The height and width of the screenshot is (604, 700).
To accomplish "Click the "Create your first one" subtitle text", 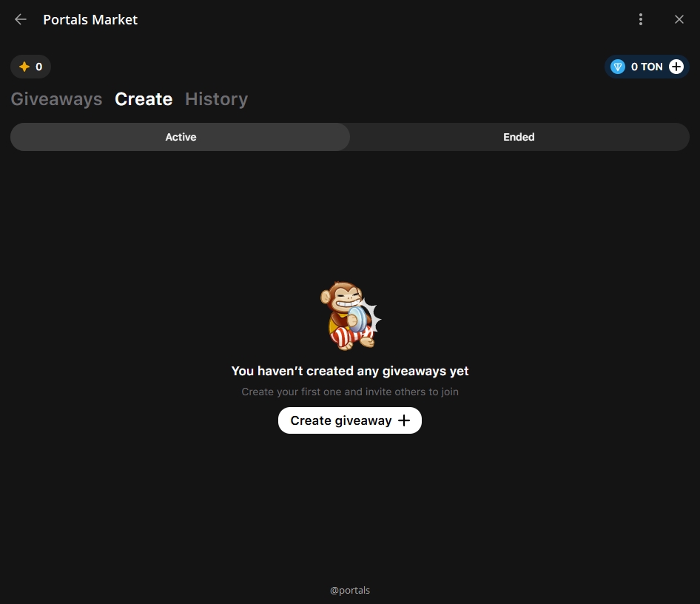I will pyautogui.click(x=350, y=392).
